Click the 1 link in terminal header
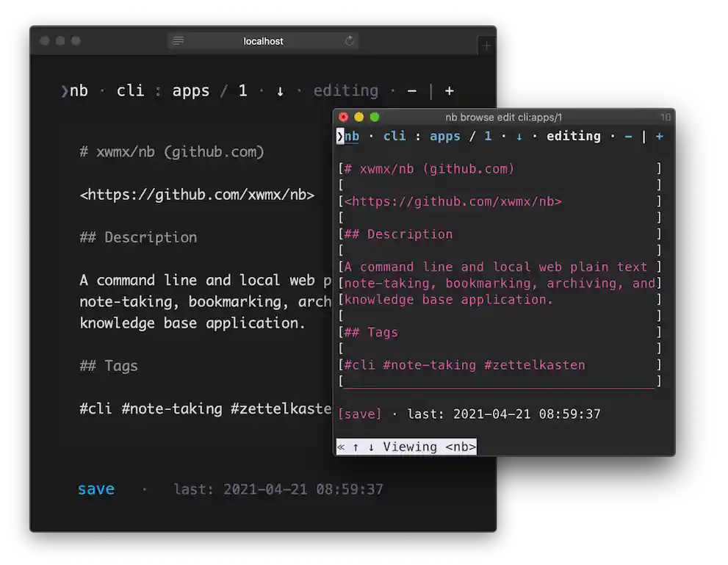728x565 pixels. (x=488, y=136)
